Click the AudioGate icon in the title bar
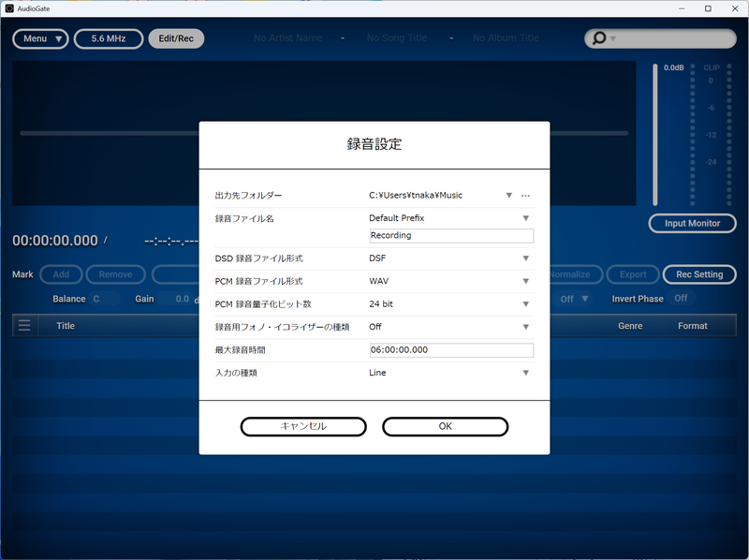749x560 pixels. click(8, 7)
